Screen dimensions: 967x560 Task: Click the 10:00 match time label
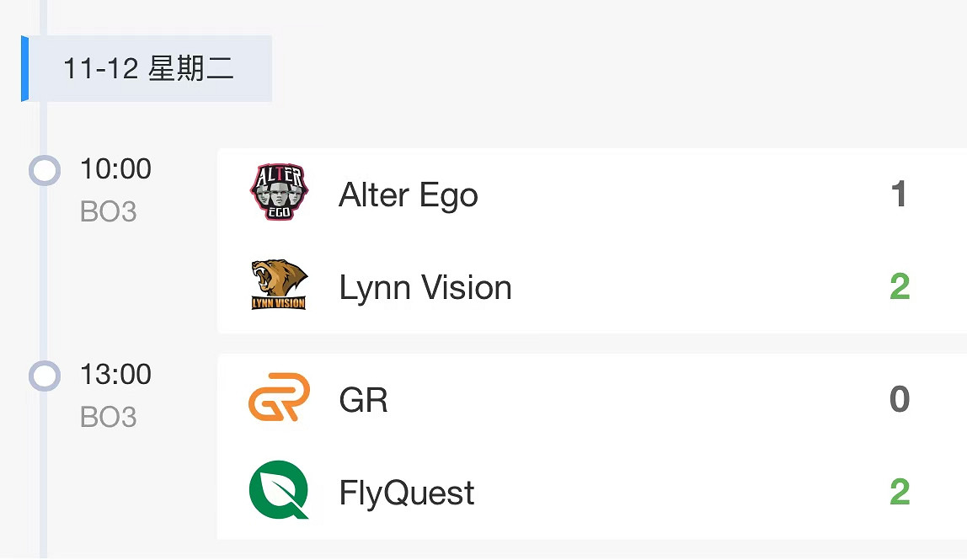115,168
